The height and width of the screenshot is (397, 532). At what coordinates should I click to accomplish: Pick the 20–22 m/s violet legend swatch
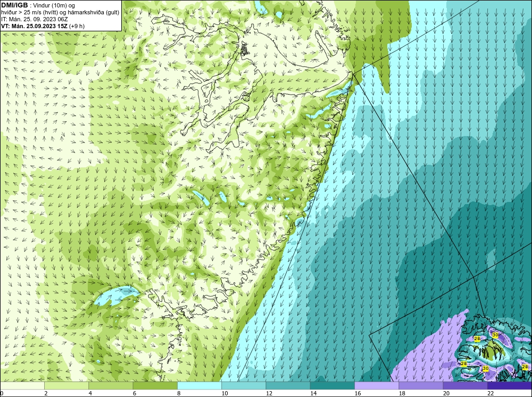(465, 386)
